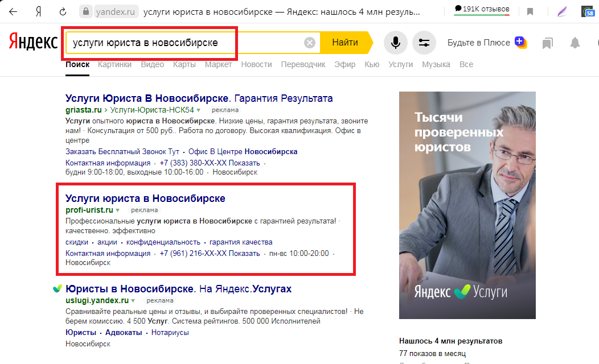This screenshot has height=364, width=599.
Task: Open the гарантия качества quick link
Action: click(241, 242)
